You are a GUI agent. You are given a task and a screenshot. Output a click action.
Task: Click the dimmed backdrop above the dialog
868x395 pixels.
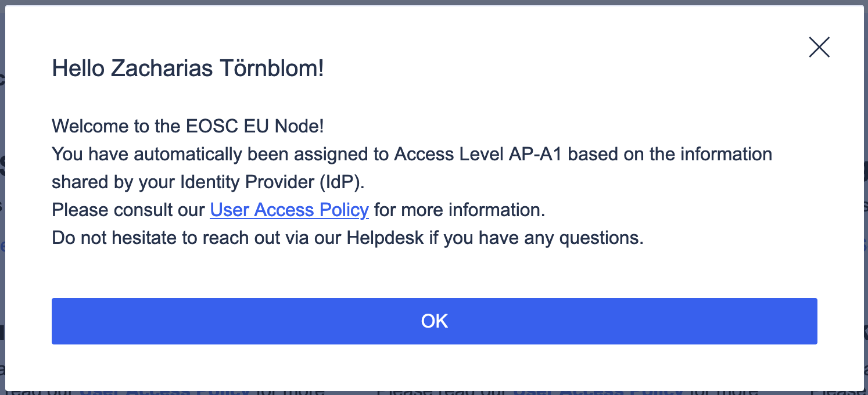(434, 2)
